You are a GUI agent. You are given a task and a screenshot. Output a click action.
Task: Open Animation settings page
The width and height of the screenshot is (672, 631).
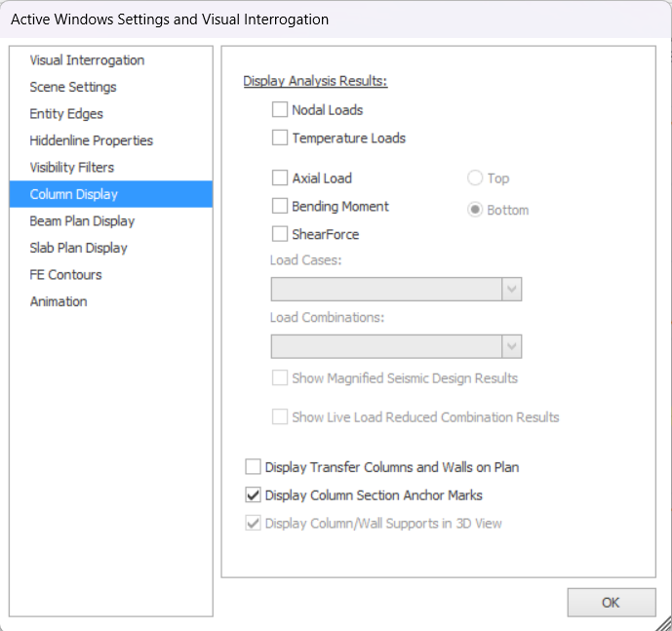coord(59,301)
